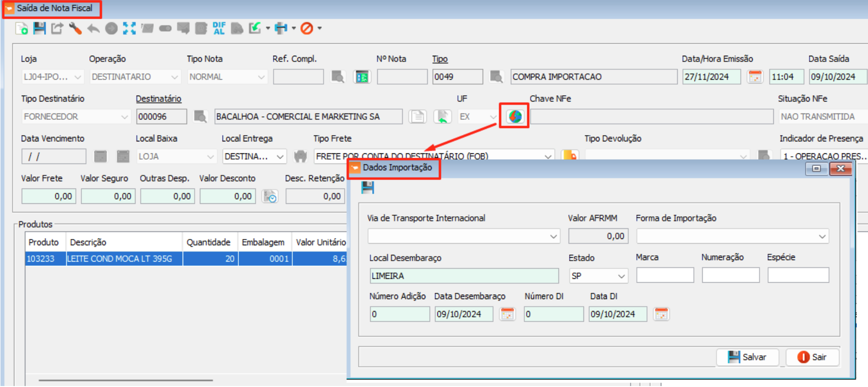Click the Número DI input field
Viewport: 868px width, 387px height.
[x=553, y=314]
